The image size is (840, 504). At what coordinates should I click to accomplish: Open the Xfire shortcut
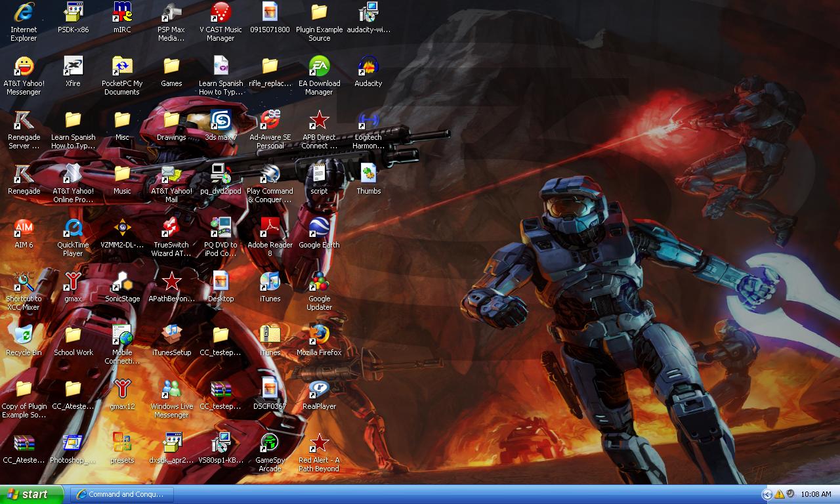pos(73,67)
